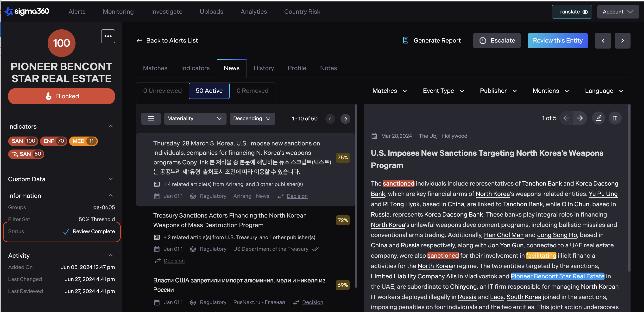This screenshot has height=312, width=644.
Task: Click the split panel layout icon
Action: pyautogui.click(x=614, y=118)
